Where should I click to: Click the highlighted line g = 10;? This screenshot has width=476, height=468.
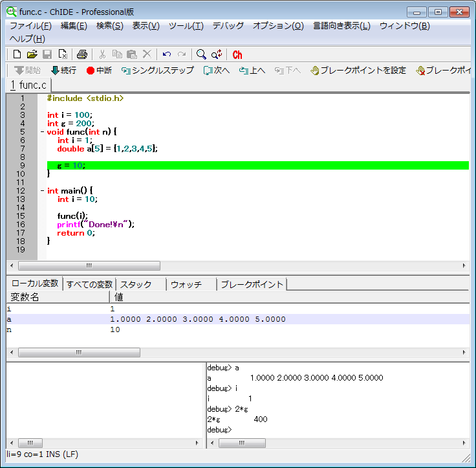[x=258, y=165]
